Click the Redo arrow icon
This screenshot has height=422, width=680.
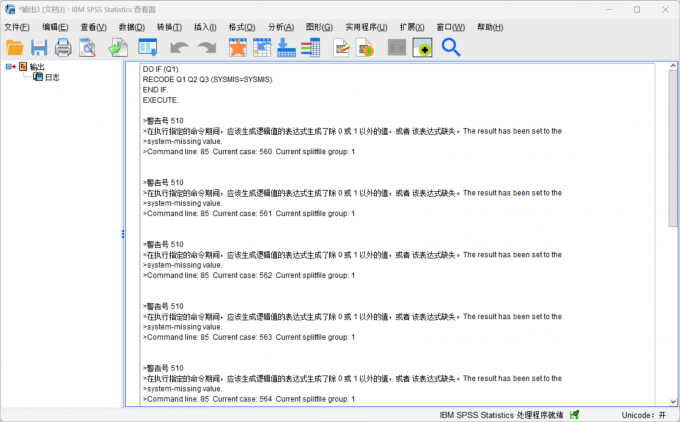(206, 47)
